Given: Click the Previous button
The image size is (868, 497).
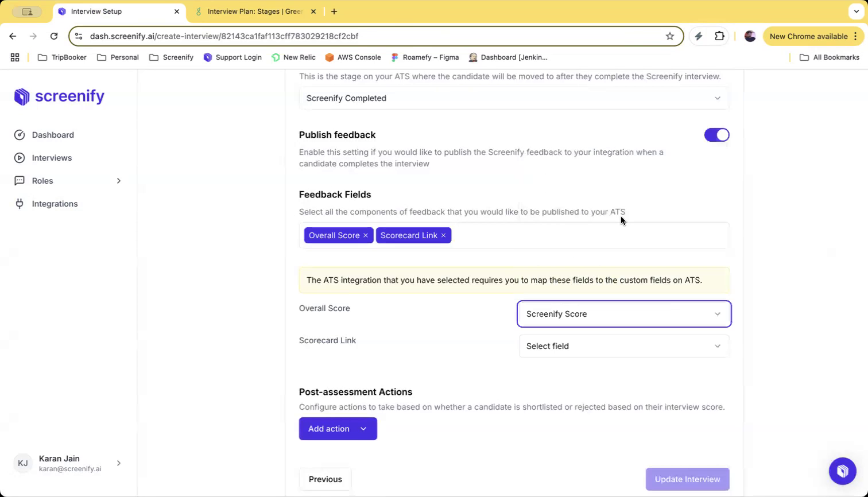Looking at the screenshot, I should tap(325, 479).
